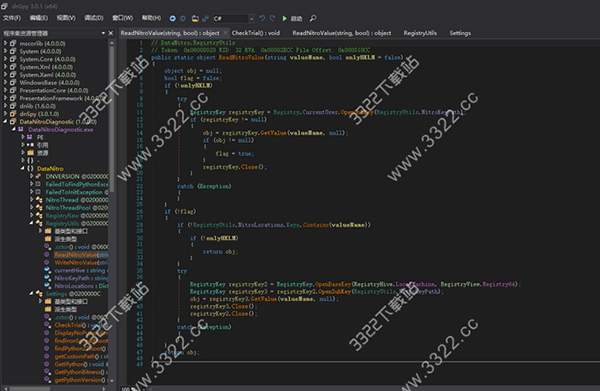The height and width of the screenshot is (391, 600).
Task: Click the GetPythonBitness method icon
Action: (47, 372)
